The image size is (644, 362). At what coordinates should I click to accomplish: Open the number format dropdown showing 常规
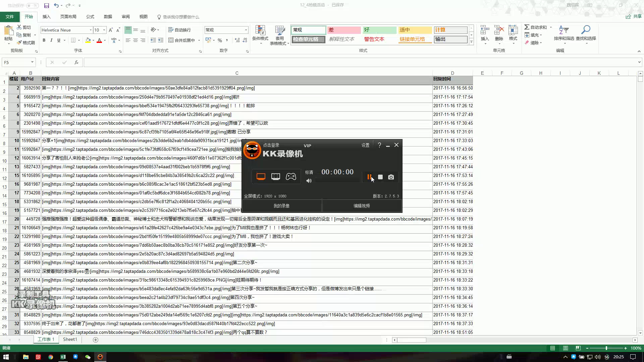[x=246, y=30]
